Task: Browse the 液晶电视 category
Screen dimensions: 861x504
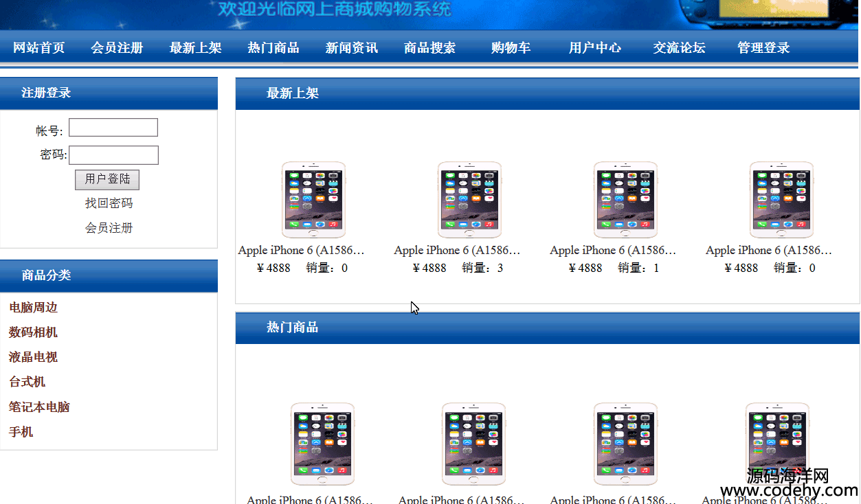Action: tap(33, 357)
